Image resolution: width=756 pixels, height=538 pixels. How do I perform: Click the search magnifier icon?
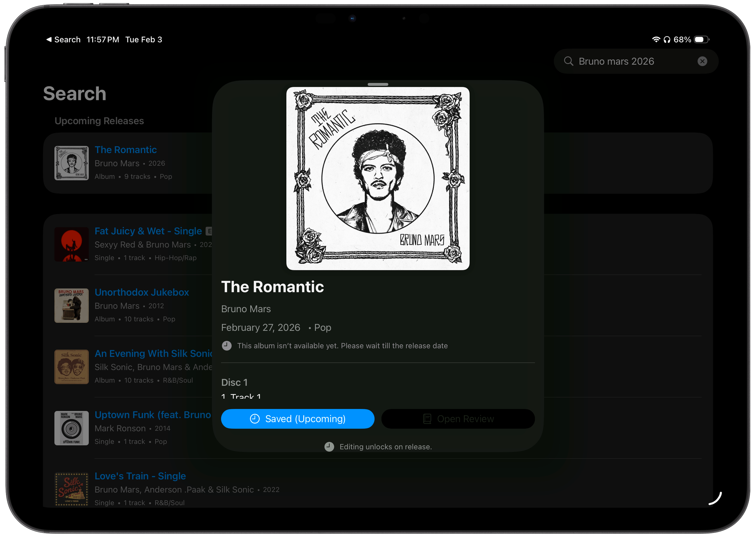coord(569,61)
